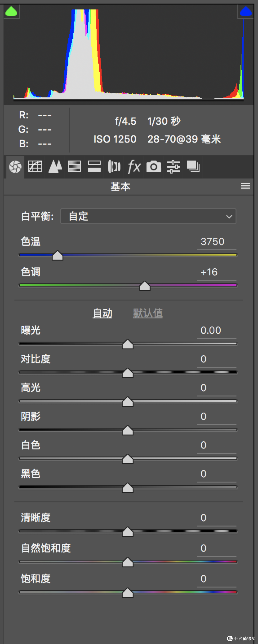
Task: Click the 色温 slider handle
Action: 58,256
